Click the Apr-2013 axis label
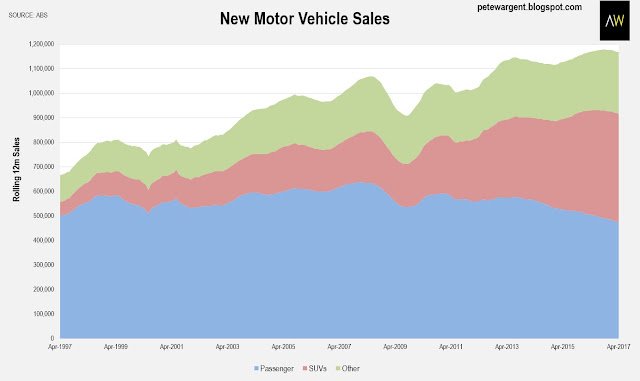 [x=507, y=347]
